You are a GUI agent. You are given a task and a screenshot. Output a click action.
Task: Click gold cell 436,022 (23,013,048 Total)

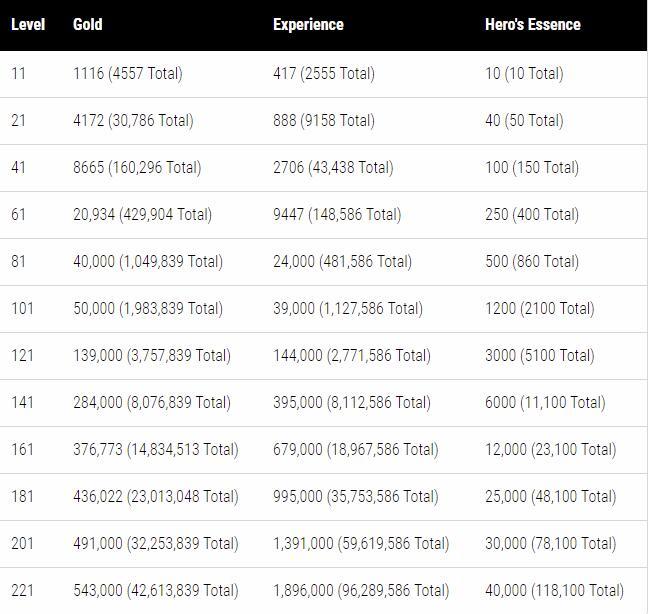156,496
